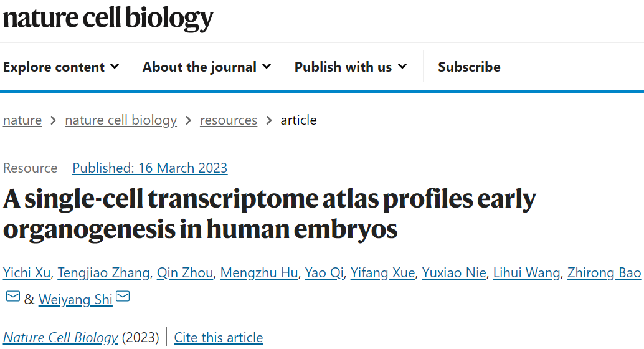Open author Yifang Xue link
This screenshot has height=349, width=644.
pos(382,273)
